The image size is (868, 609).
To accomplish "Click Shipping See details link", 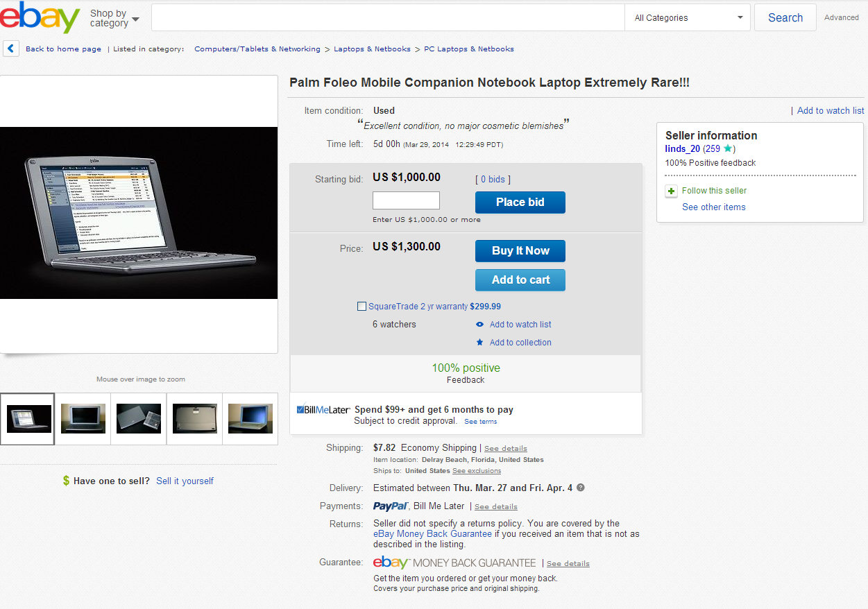I will point(506,449).
